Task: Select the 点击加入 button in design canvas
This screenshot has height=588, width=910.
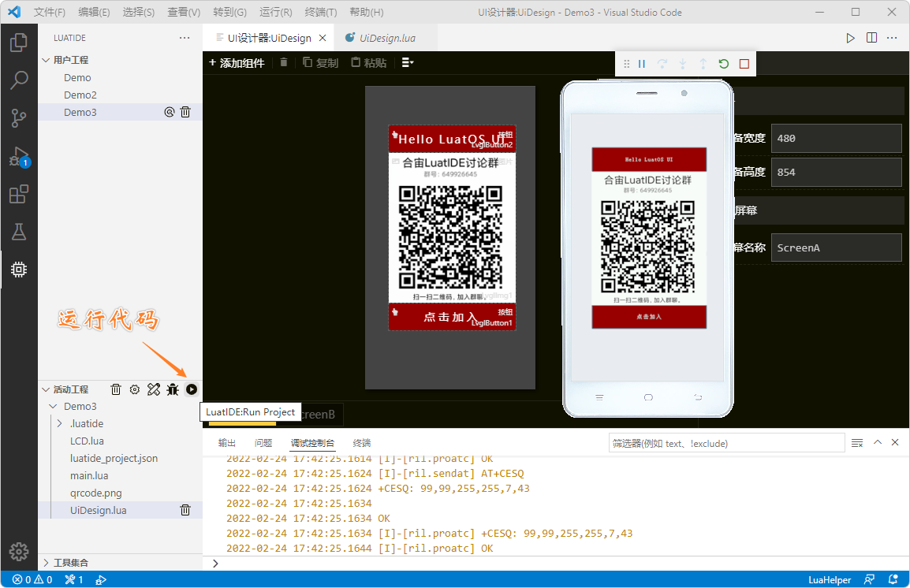Action: [452, 317]
